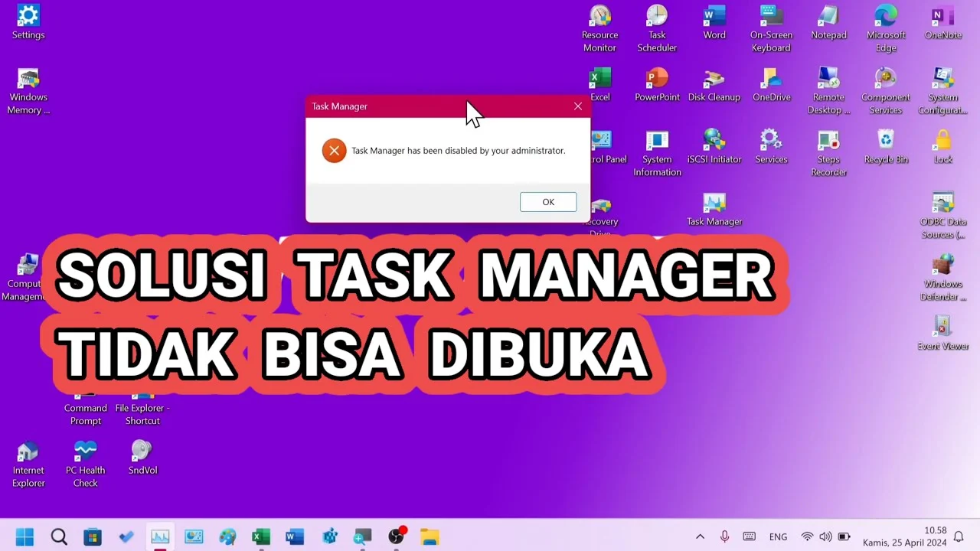
Task: Select the Windows Defender desktop shortcut
Action: pos(943,278)
